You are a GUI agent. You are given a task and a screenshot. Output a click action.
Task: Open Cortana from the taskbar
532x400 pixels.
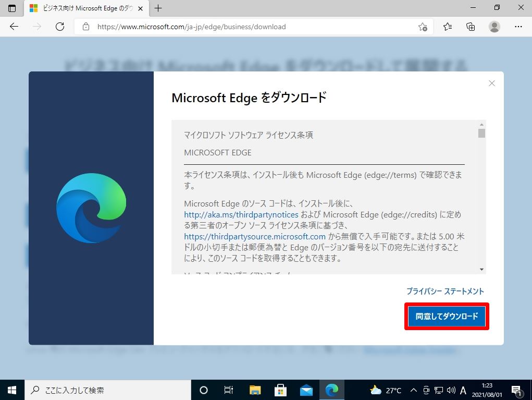[204, 390]
